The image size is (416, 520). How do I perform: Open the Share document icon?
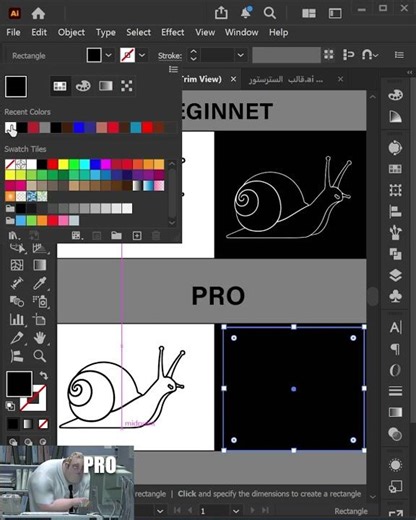[x=221, y=13]
